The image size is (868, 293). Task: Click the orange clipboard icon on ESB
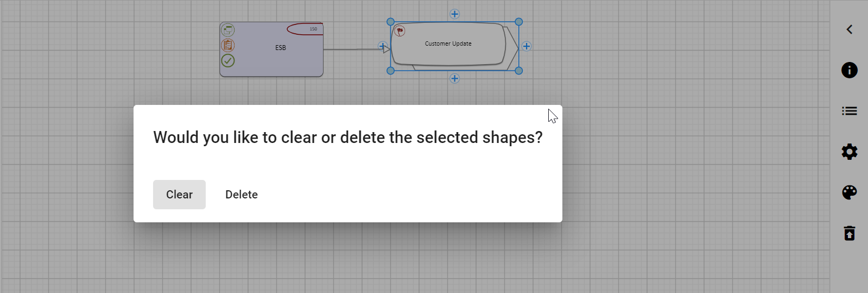tap(228, 45)
